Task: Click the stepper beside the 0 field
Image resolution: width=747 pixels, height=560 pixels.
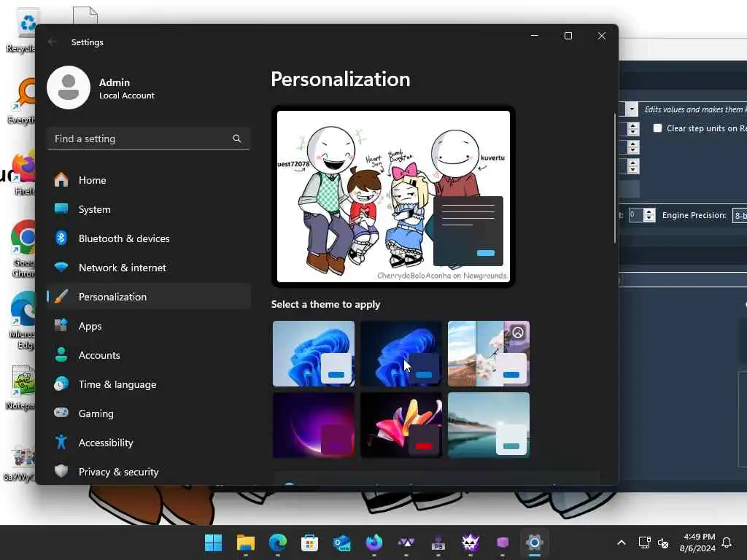Action: click(649, 215)
